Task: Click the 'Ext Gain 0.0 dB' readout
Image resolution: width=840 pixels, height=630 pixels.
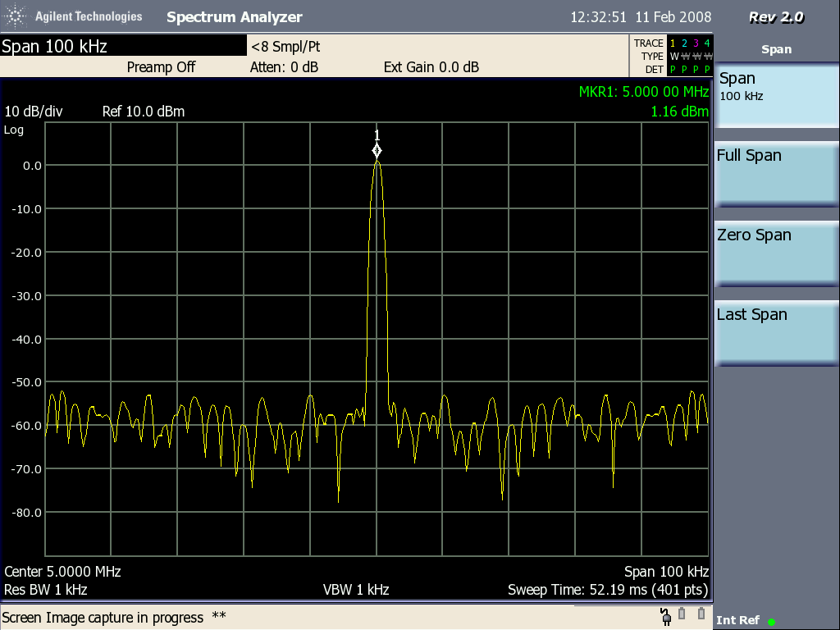Action: click(x=431, y=67)
